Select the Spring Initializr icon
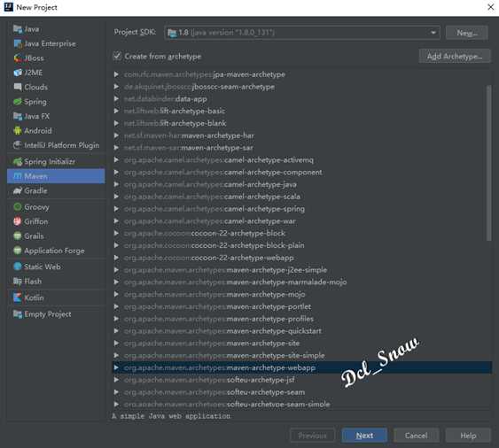The width and height of the screenshot is (499, 448). coord(18,161)
